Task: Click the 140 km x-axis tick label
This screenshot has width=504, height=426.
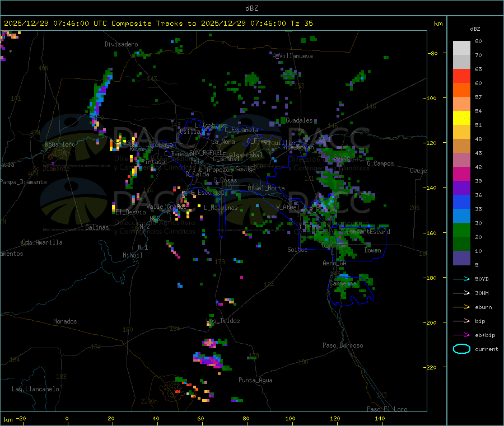Action: coord(380,418)
